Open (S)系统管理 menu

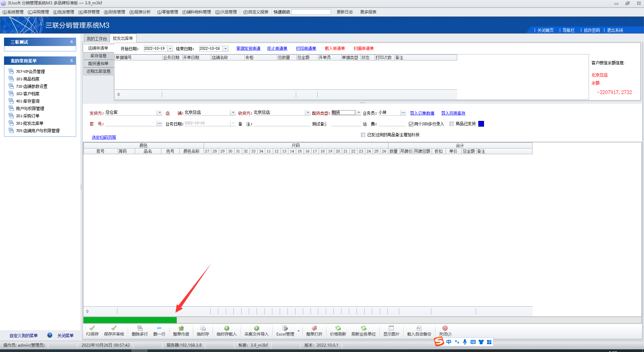click(x=13, y=12)
